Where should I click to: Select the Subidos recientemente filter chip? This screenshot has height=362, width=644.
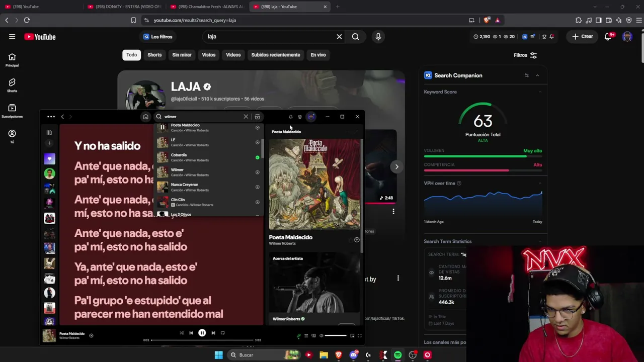pos(276,55)
